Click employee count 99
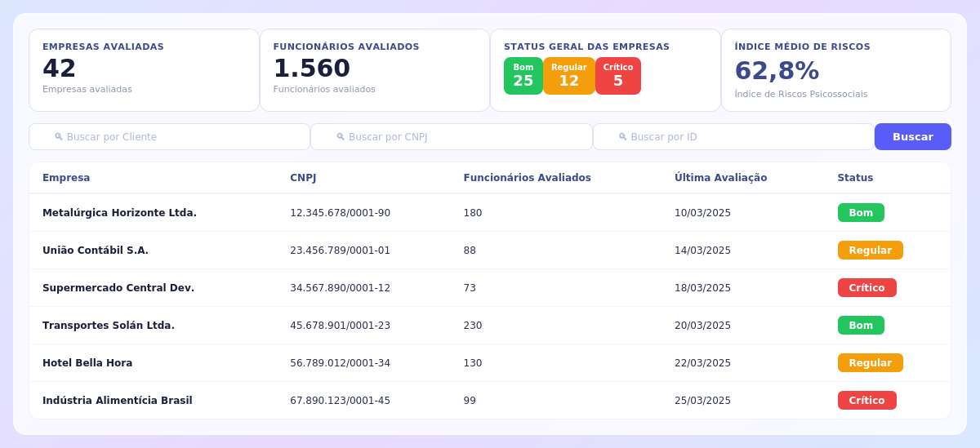The image size is (980, 448). [x=470, y=401]
